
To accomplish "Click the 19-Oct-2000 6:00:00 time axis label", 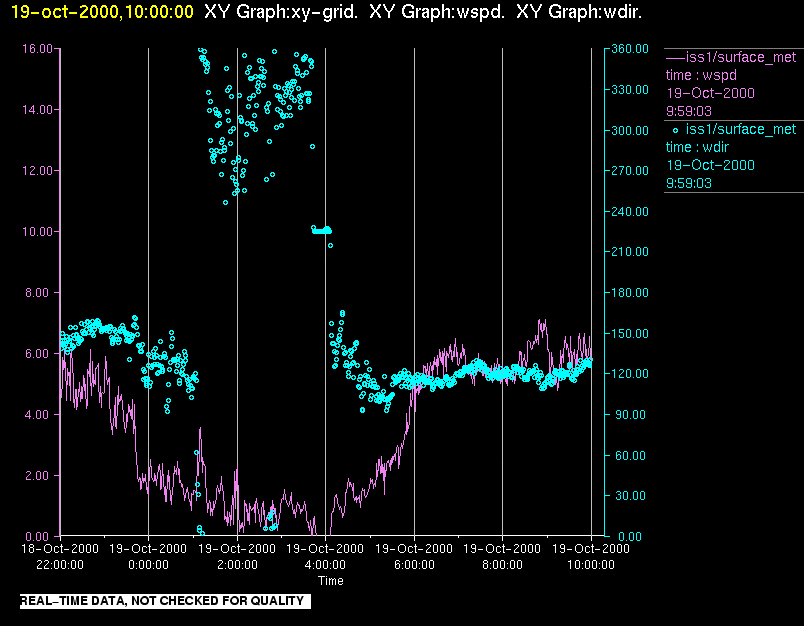I will tap(414, 557).
